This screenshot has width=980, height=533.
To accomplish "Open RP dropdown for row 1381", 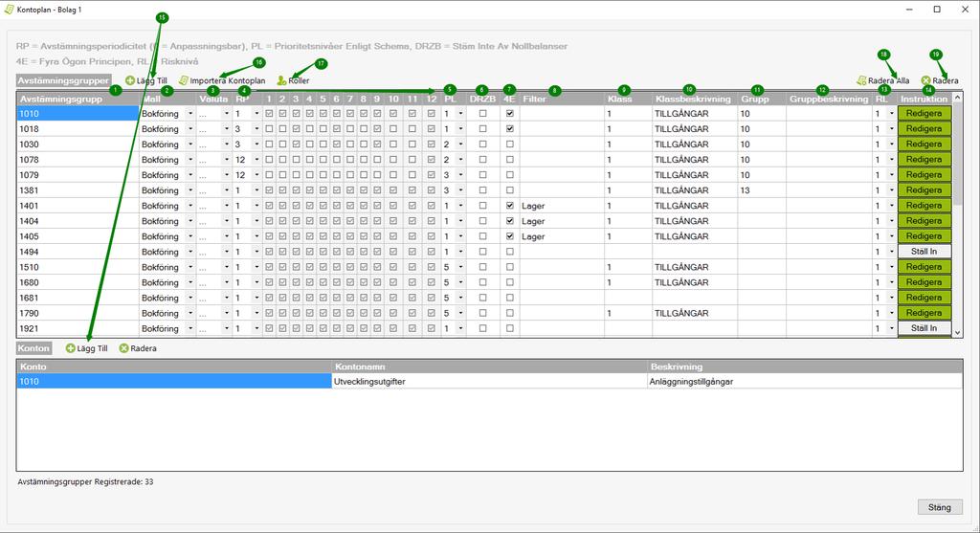I will point(256,190).
